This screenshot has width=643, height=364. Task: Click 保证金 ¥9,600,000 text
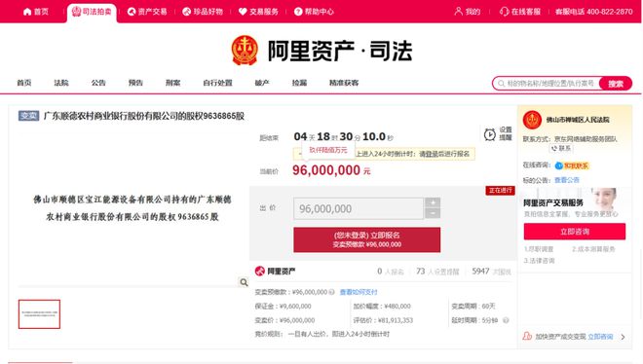pyautogui.click(x=283, y=307)
